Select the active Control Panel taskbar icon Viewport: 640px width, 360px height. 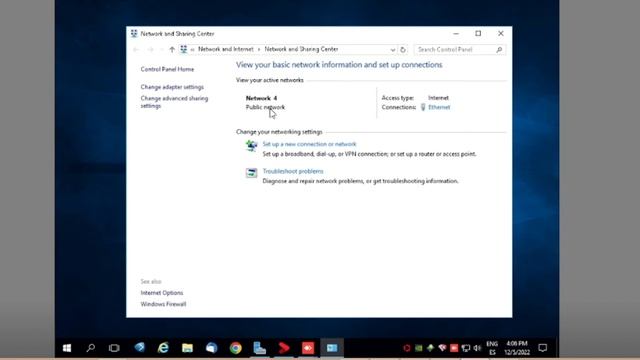[x=332, y=348]
